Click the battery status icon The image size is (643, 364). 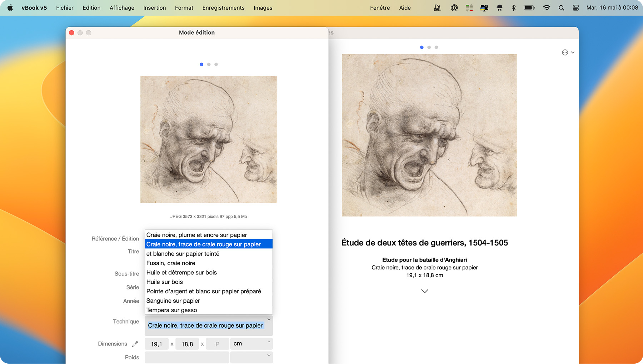529,8
